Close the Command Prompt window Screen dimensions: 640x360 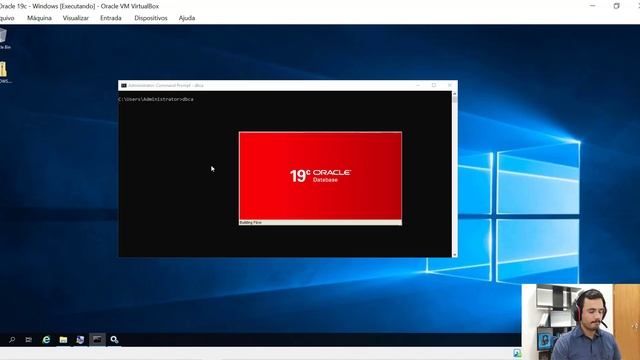click(449, 85)
